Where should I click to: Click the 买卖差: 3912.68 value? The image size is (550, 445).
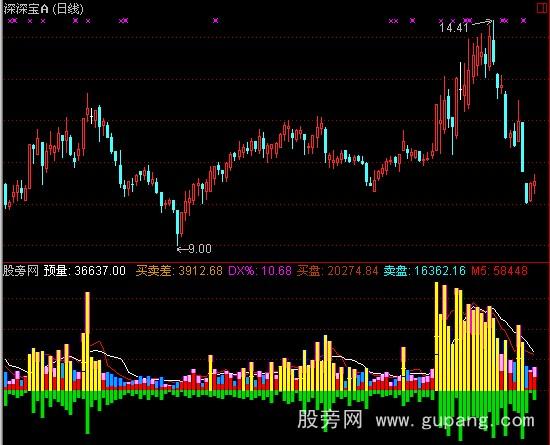[179, 271]
